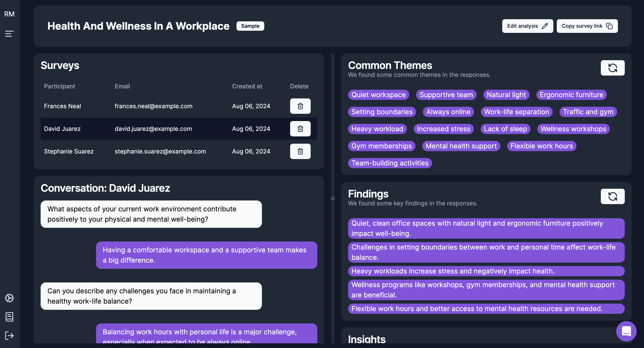Open settings gear in sidebar
The image size is (644, 348).
9,298
